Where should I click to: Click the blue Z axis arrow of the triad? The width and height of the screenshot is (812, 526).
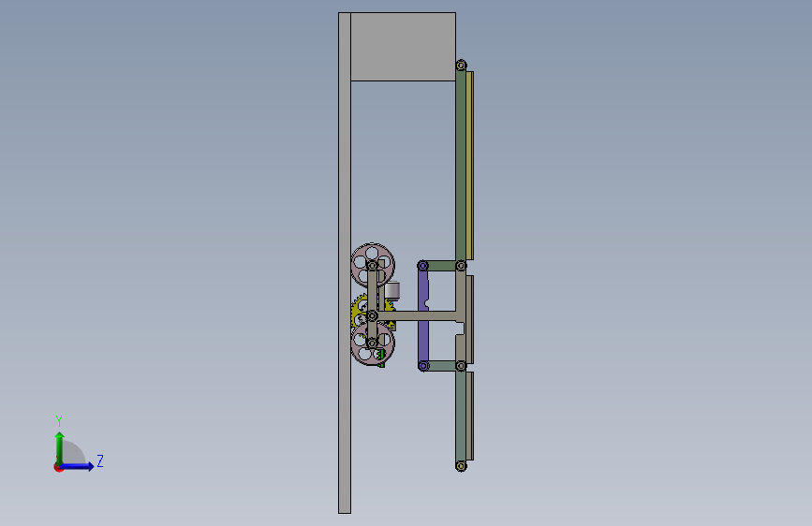(x=78, y=466)
